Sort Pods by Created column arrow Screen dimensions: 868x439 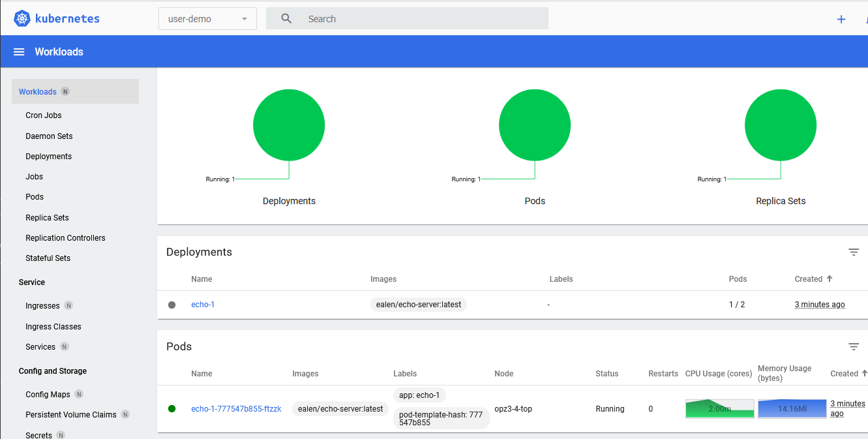pyautogui.click(x=864, y=373)
